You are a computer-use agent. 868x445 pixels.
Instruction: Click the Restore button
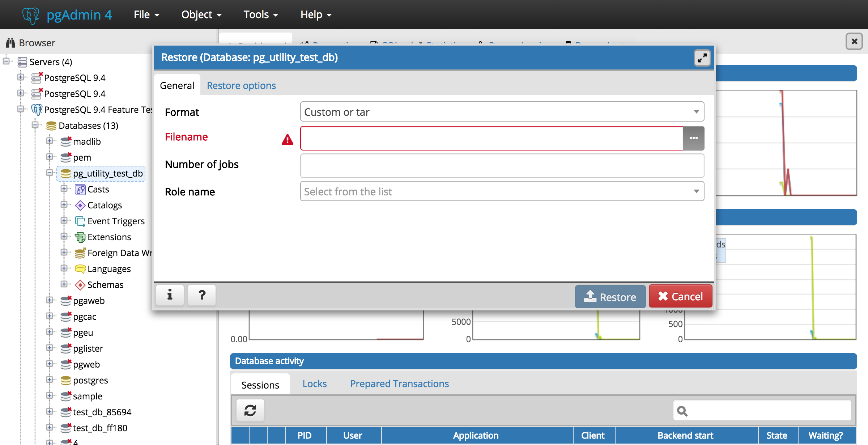pos(610,297)
